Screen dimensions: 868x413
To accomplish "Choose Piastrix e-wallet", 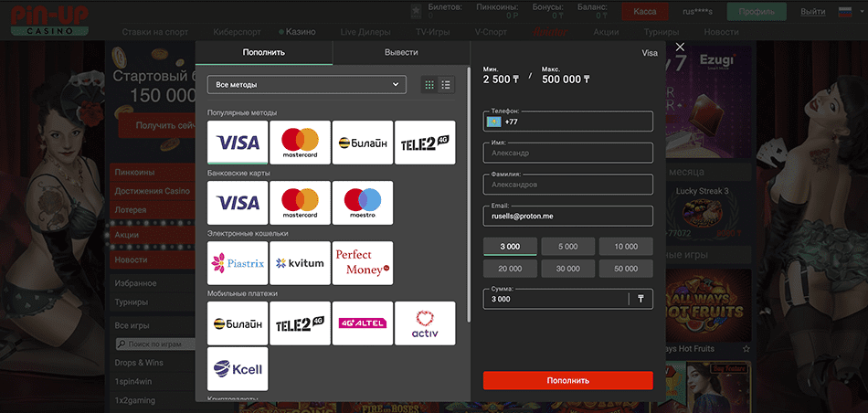I will point(238,263).
